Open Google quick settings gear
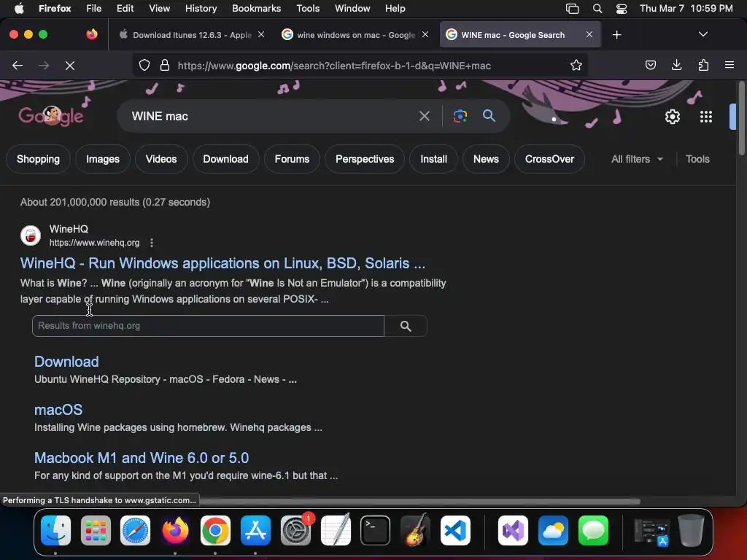This screenshot has height=560, width=747. tap(672, 117)
